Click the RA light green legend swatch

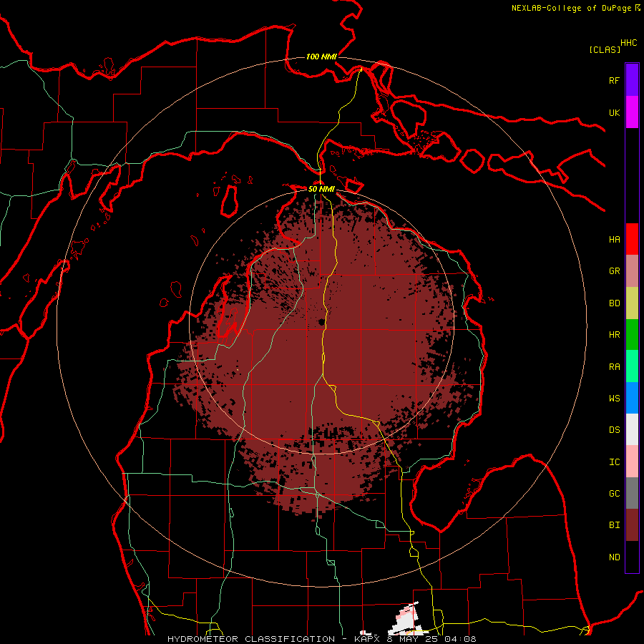(x=632, y=366)
